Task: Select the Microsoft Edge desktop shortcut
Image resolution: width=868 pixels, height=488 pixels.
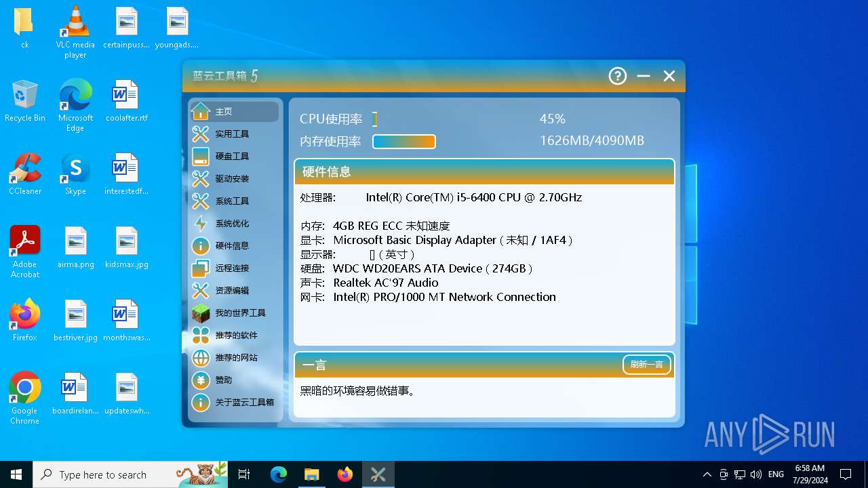Action: (x=75, y=106)
